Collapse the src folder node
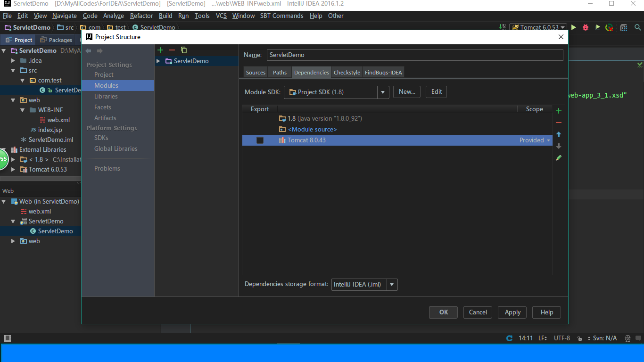 pos(14,70)
